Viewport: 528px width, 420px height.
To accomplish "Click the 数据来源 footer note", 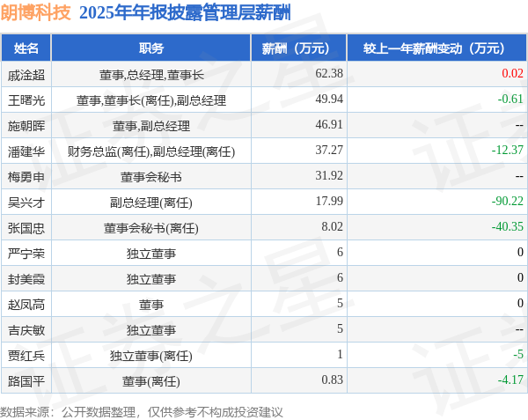I will (x=142, y=412).
